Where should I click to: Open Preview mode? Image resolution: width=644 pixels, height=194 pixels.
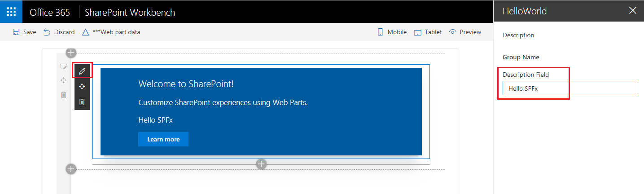coord(465,32)
